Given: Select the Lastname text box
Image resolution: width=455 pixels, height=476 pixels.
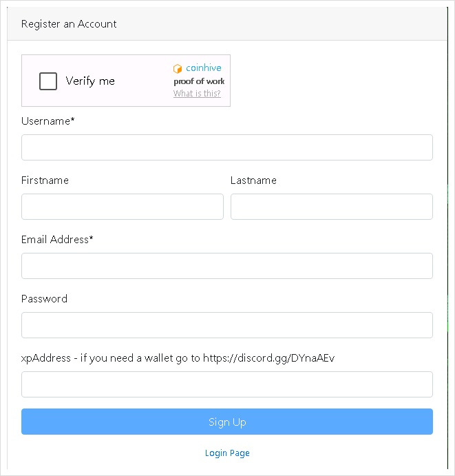Looking at the screenshot, I should 332,207.
